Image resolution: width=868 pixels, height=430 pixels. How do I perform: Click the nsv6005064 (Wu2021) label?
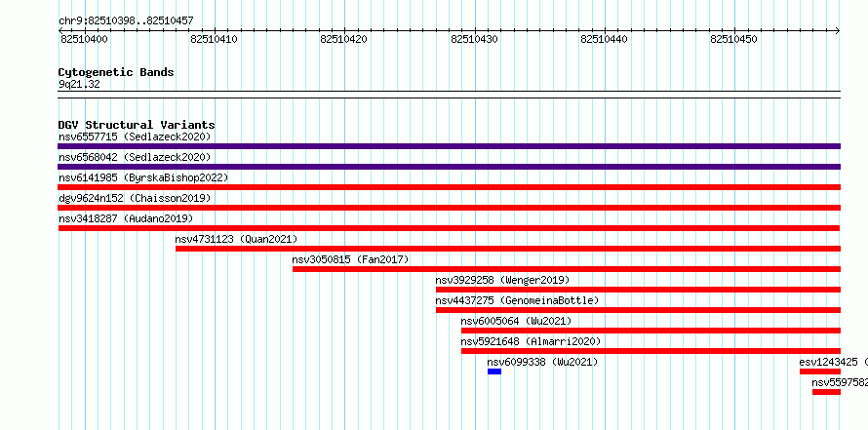(x=516, y=321)
